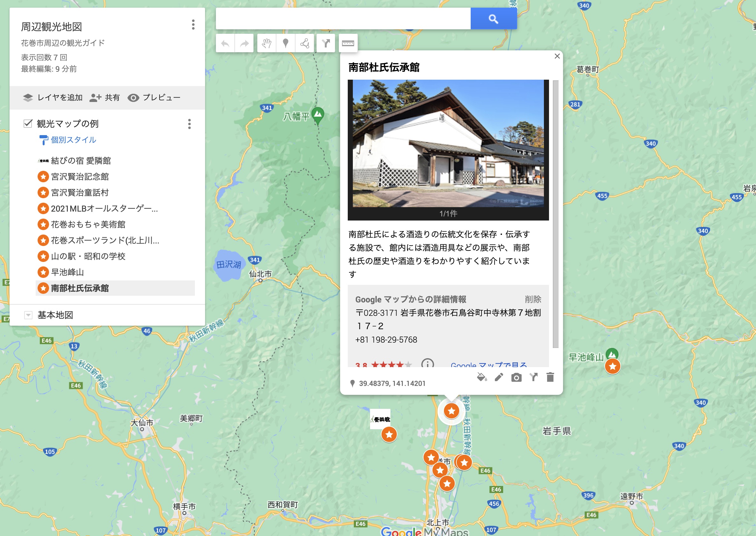The image size is (756, 536).
Task: Click the redo arrow tool
Action: (x=244, y=43)
